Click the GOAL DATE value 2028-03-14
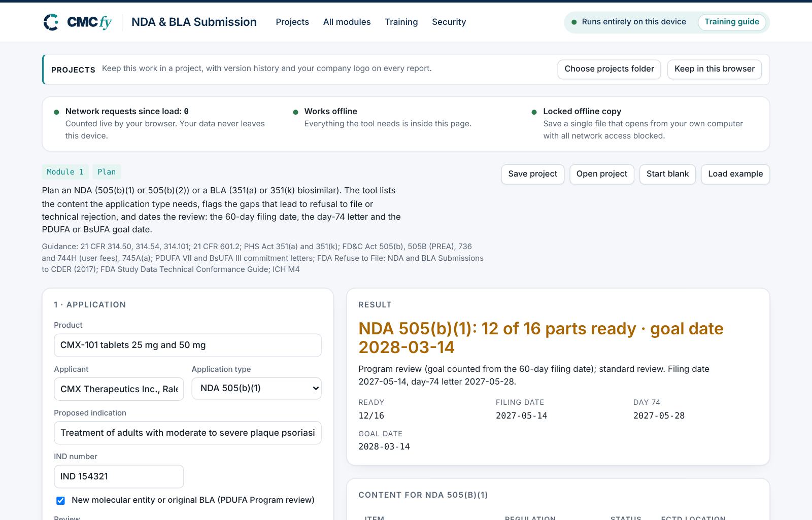The image size is (812, 520). (384, 447)
